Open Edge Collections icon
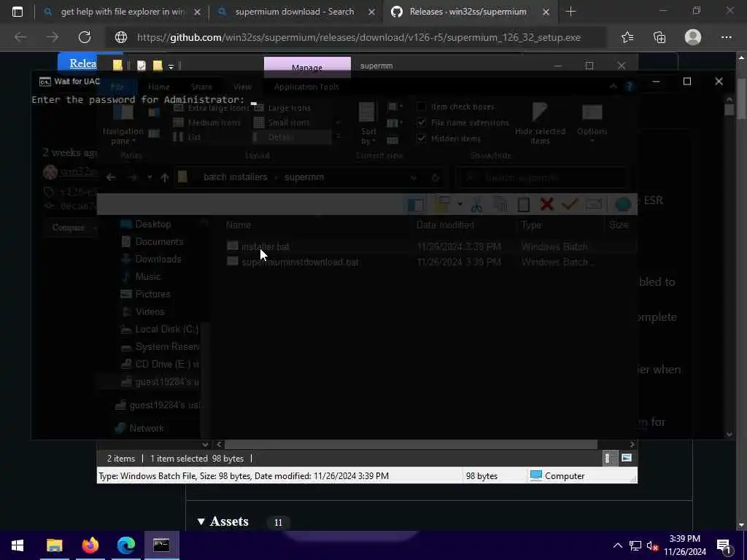This screenshot has width=747, height=560. (x=659, y=37)
